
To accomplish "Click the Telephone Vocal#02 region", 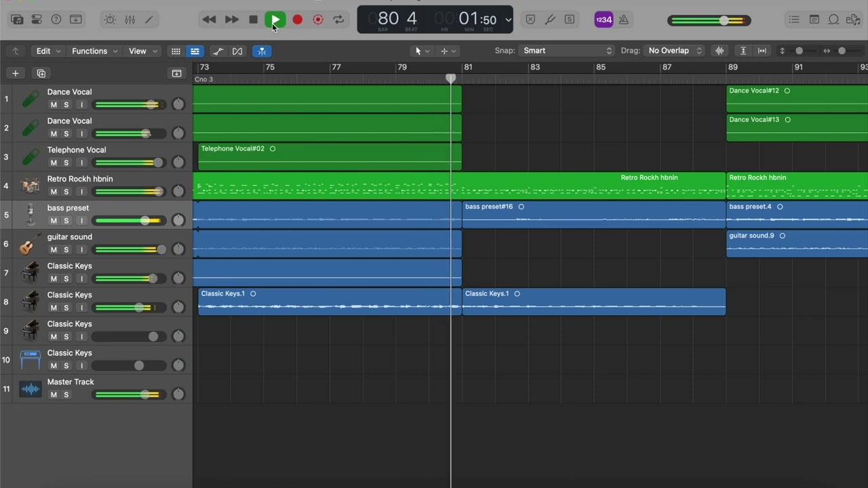I will tap(330, 157).
